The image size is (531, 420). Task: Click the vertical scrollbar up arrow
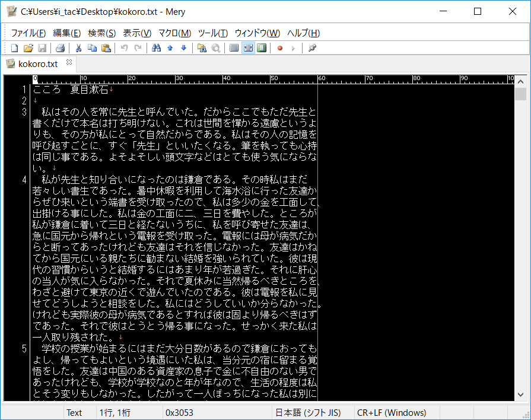(520, 82)
